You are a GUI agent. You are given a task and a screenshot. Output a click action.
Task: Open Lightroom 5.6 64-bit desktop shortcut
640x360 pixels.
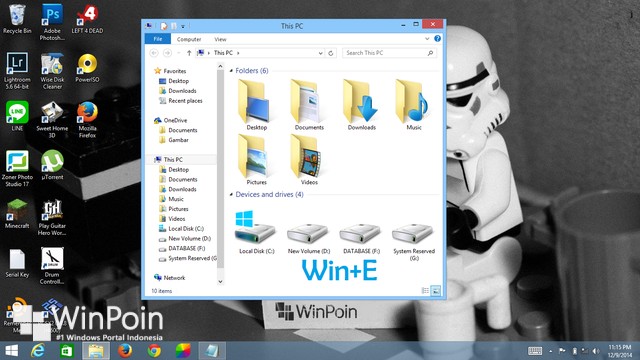(17, 70)
